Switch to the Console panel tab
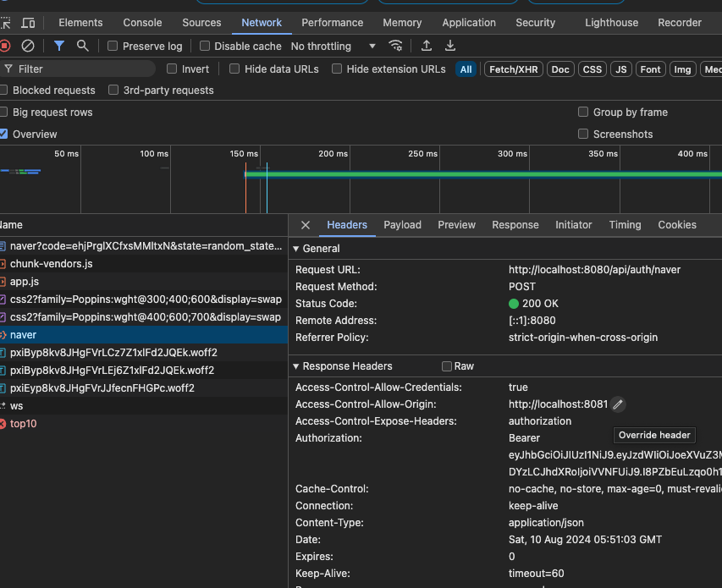 [x=142, y=23]
